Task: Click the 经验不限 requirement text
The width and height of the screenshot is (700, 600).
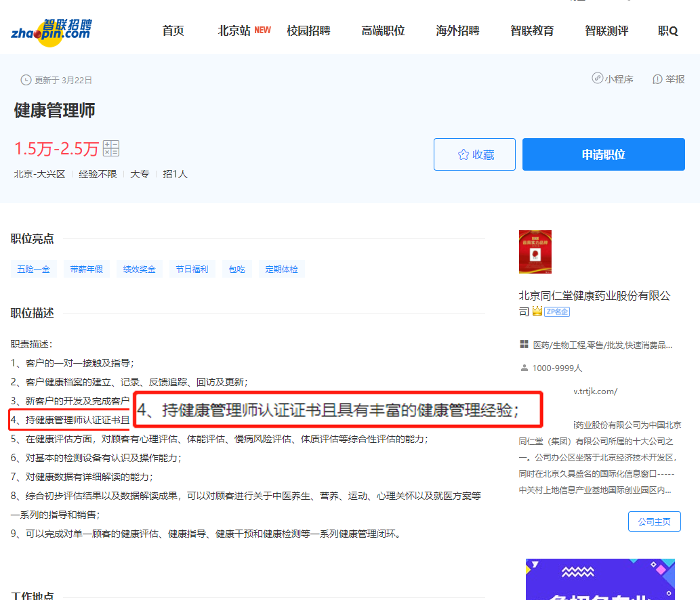Action: (98, 174)
